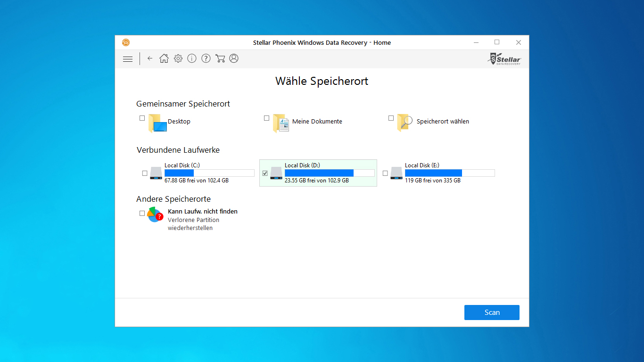Screen dimensions: 644x362
Task: Enable the Local Disk (C:) checkbox
Action: [x=145, y=173]
